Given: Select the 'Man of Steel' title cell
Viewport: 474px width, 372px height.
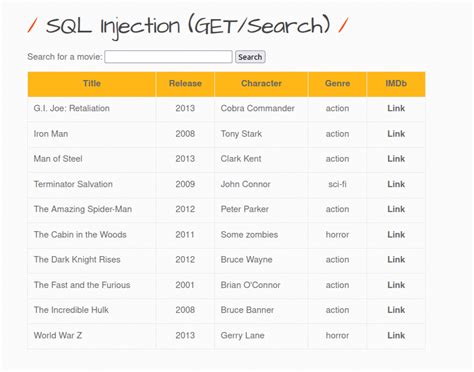Looking at the screenshot, I should pyautogui.click(x=92, y=159).
